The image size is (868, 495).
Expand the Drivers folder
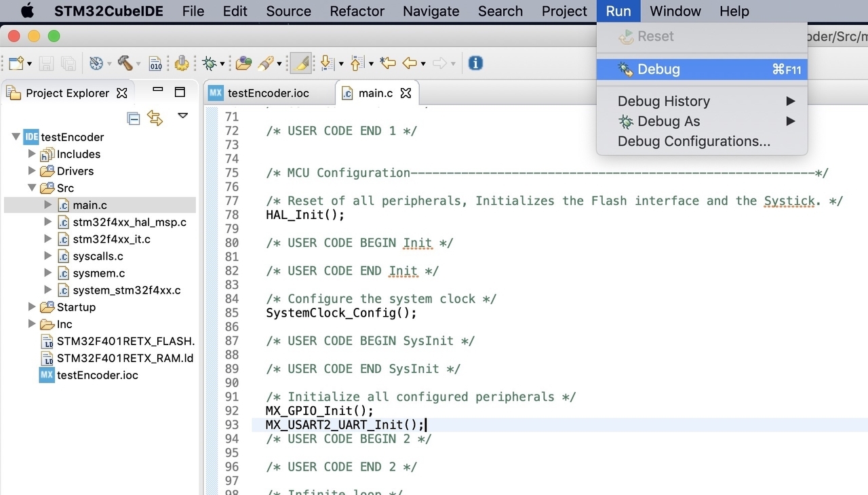(x=32, y=171)
